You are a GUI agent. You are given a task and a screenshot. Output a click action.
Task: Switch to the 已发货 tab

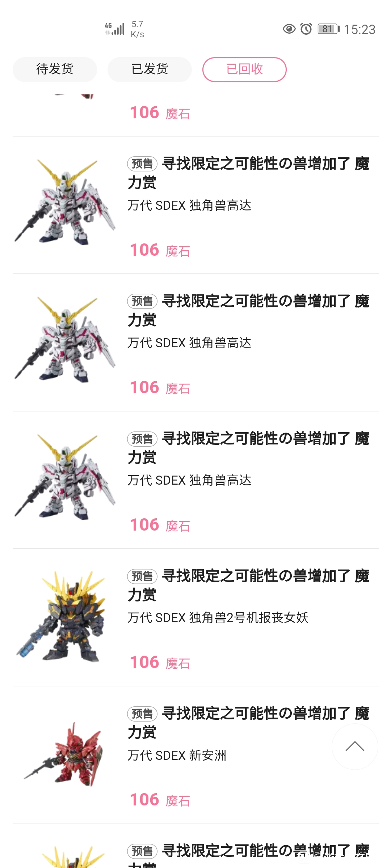point(150,69)
